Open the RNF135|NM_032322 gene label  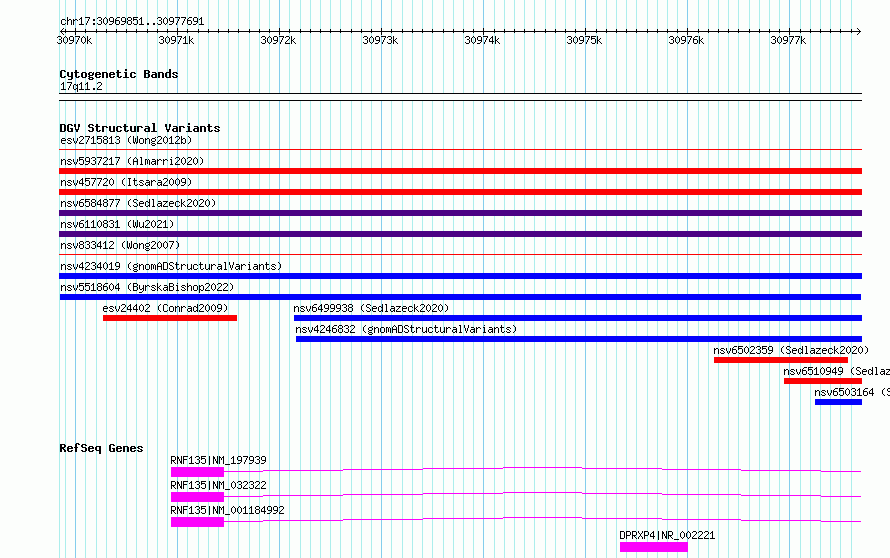tap(218, 485)
